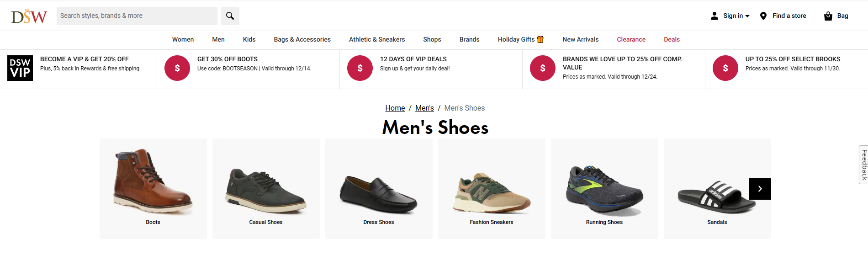868x255 pixels.
Task: Select the Boots category thumbnail
Action: coord(153,188)
